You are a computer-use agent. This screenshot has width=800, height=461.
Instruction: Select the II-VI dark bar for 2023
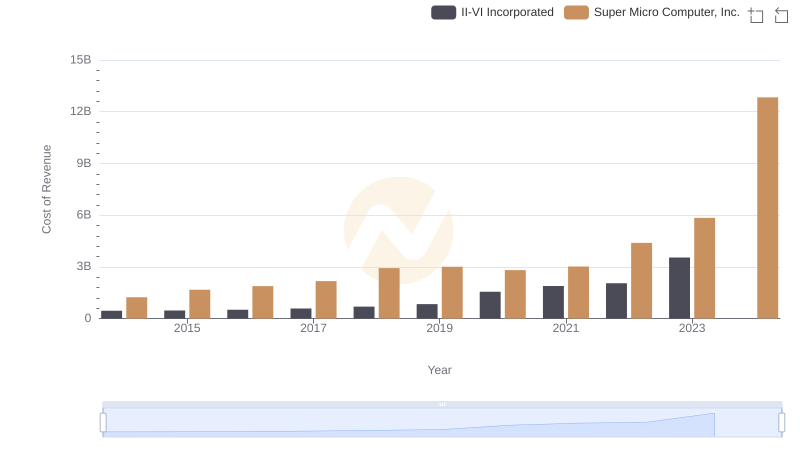click(679, 288)
